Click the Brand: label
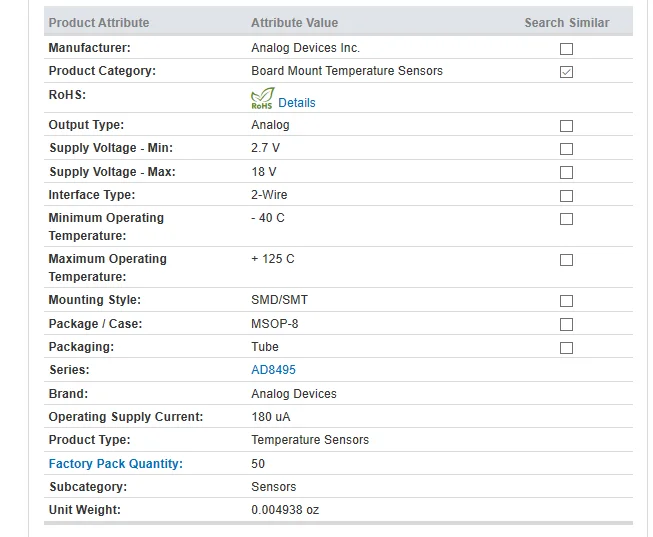Viewport: 653px width, 537px height. coord(68,394)
